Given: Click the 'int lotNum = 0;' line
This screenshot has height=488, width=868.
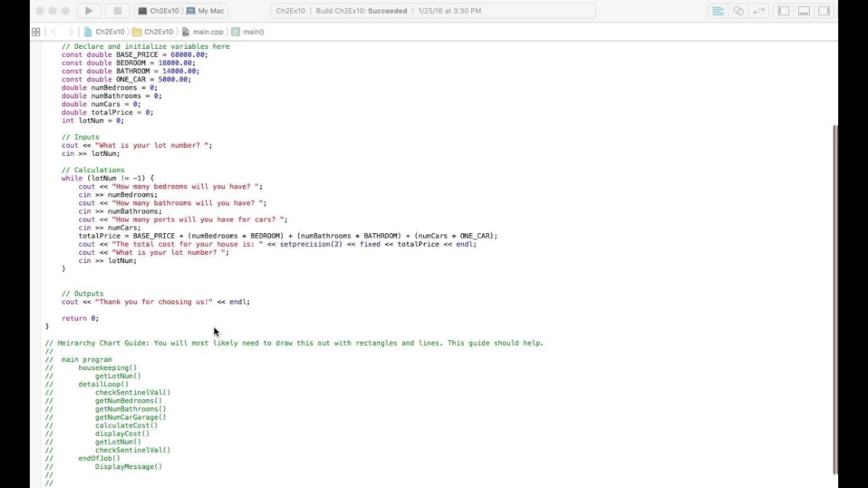Looking at the screenshot, I should tap(93, 121).
